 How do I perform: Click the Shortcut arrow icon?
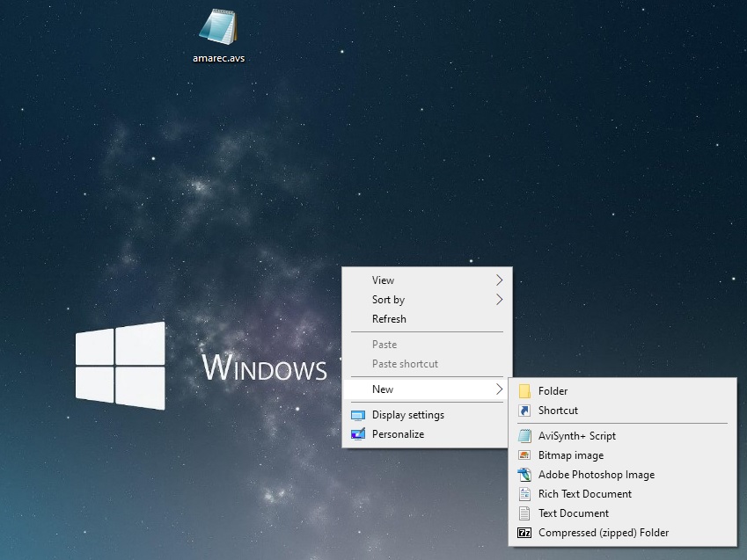pyautogui.click(x=524, y=411)
